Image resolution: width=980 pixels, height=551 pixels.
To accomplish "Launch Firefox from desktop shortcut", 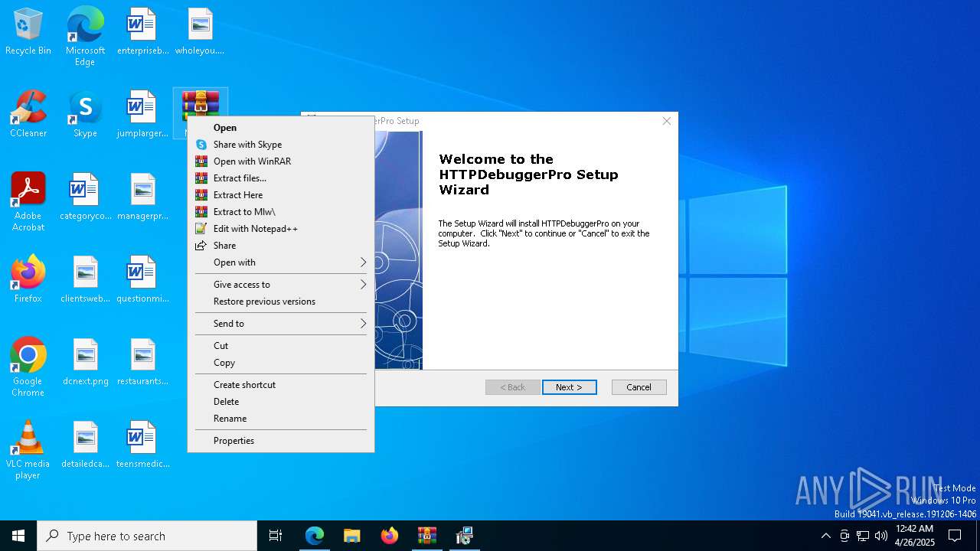I will [28, 280].
